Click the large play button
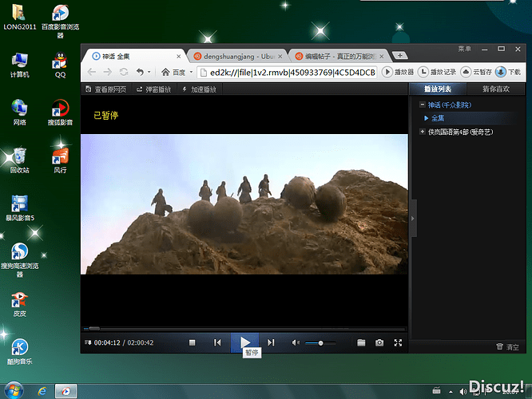Image resolution: width=532 pixels, height=399 pixels. click(245, 342)
